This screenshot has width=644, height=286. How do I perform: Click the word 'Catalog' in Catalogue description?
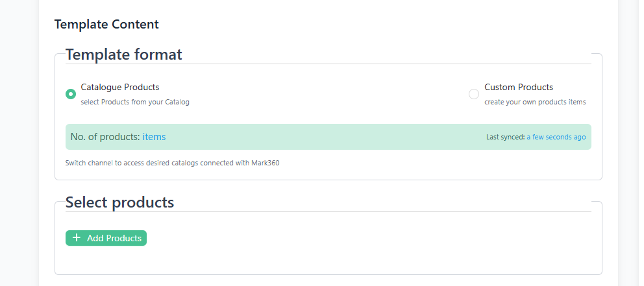(x=177, y=102)
